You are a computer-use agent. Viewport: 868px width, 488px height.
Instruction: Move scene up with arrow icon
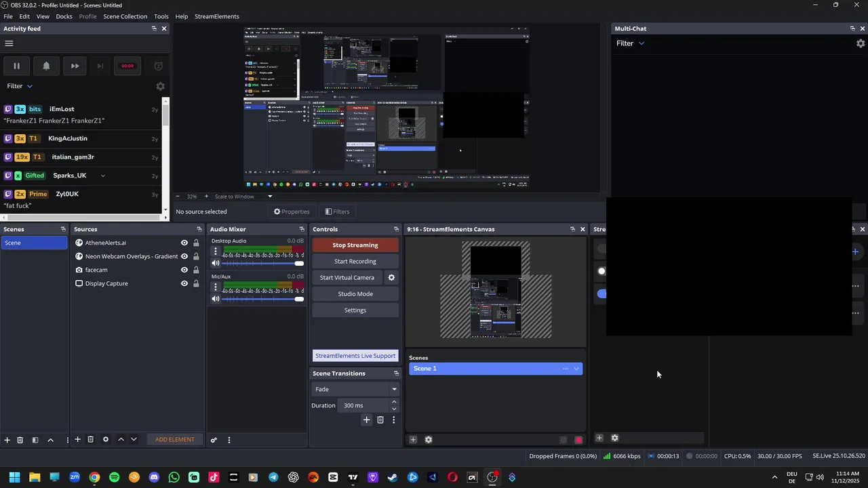pyautogui.click(x=50, y=440)
